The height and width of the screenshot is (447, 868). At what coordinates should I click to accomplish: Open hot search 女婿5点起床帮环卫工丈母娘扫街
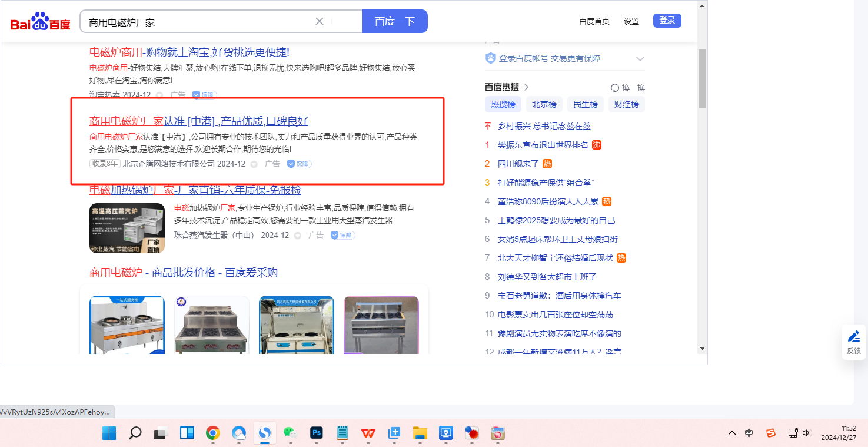558,239
